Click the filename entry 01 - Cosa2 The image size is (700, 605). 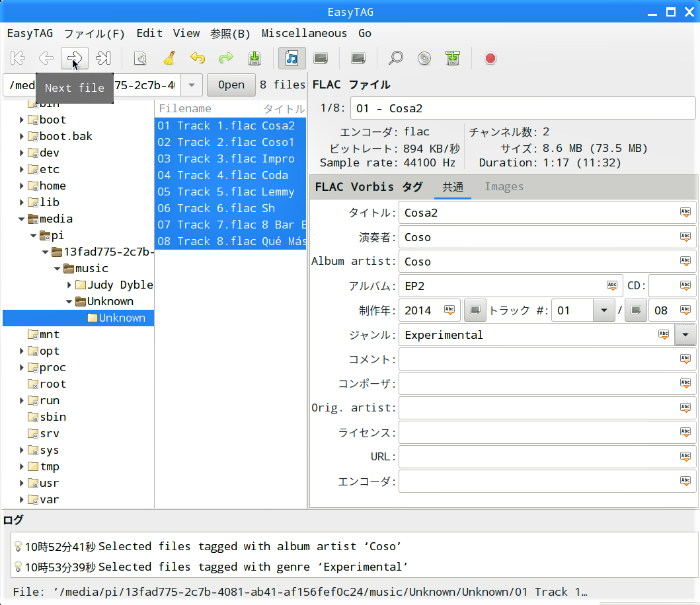click(523, 108)
